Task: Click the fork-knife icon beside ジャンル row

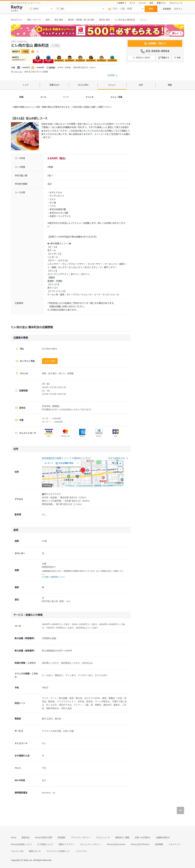Action: click(17, 373)
